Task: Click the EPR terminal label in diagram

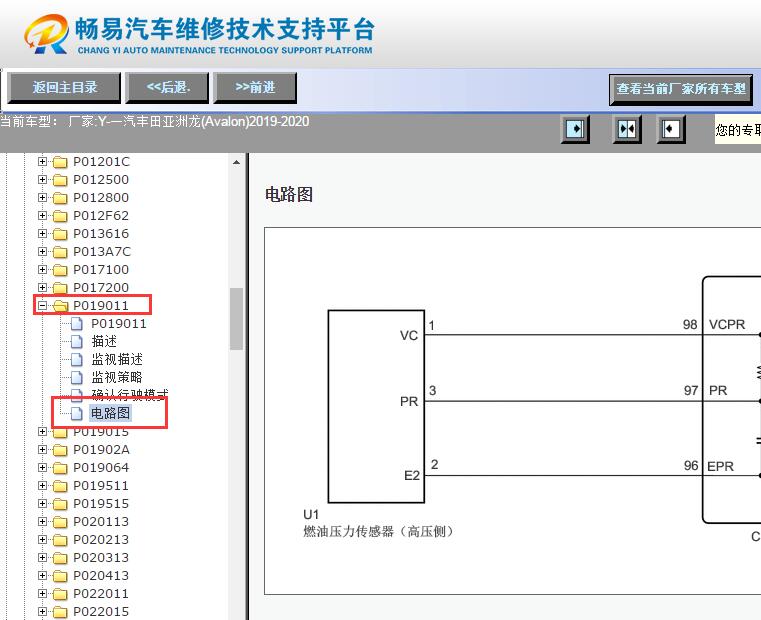Action: [720, 466]
